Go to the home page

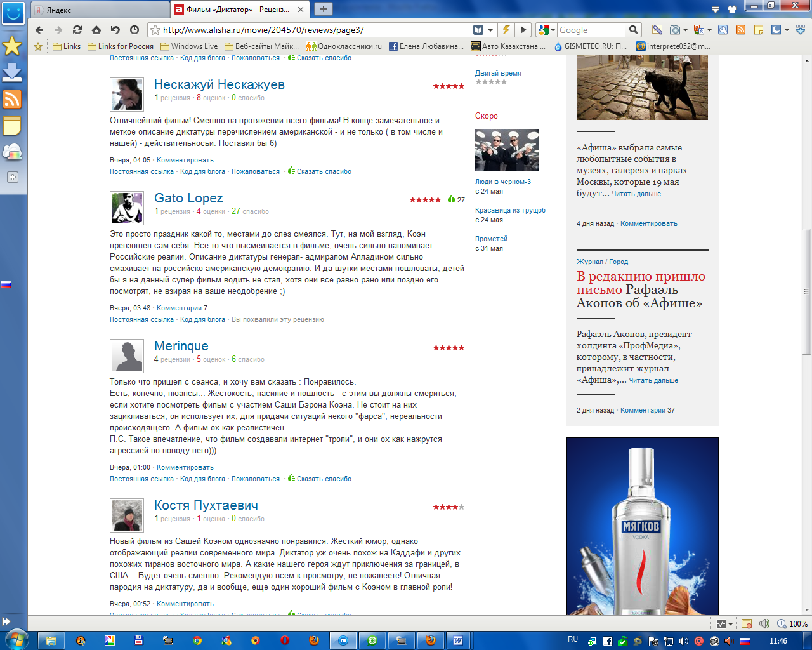[96, 30]
